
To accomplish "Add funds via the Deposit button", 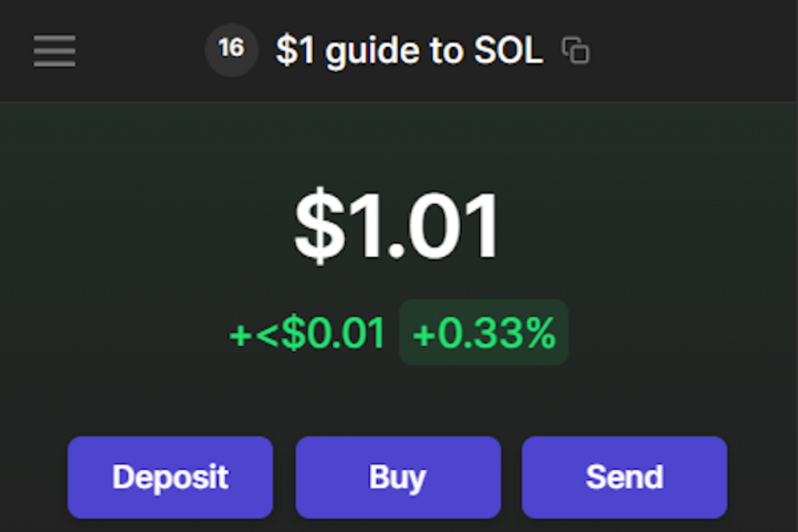I will [x=170, y=477].
